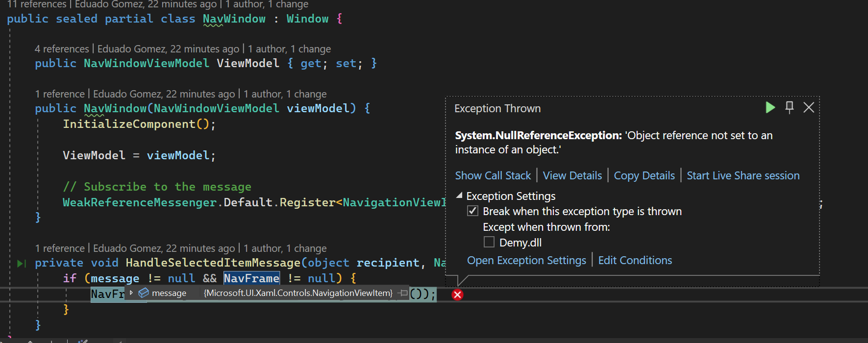Click the viewModel constructor parameter
This screenshot has height=343, width=868.
318,108
